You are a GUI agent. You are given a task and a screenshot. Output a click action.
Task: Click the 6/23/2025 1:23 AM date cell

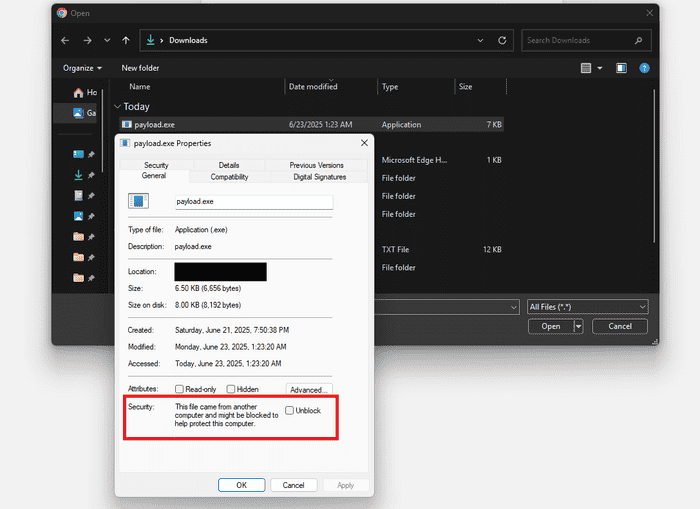321,125
